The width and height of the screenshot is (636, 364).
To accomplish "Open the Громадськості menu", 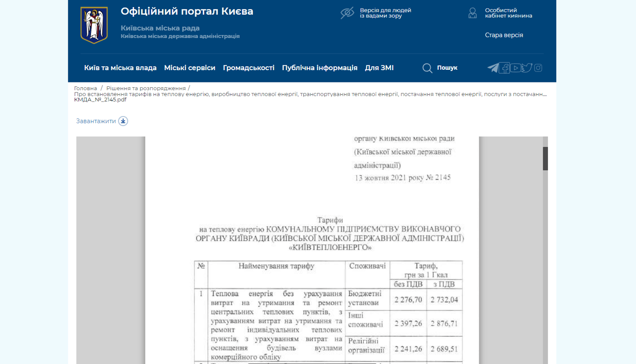I will click(249, 68).
